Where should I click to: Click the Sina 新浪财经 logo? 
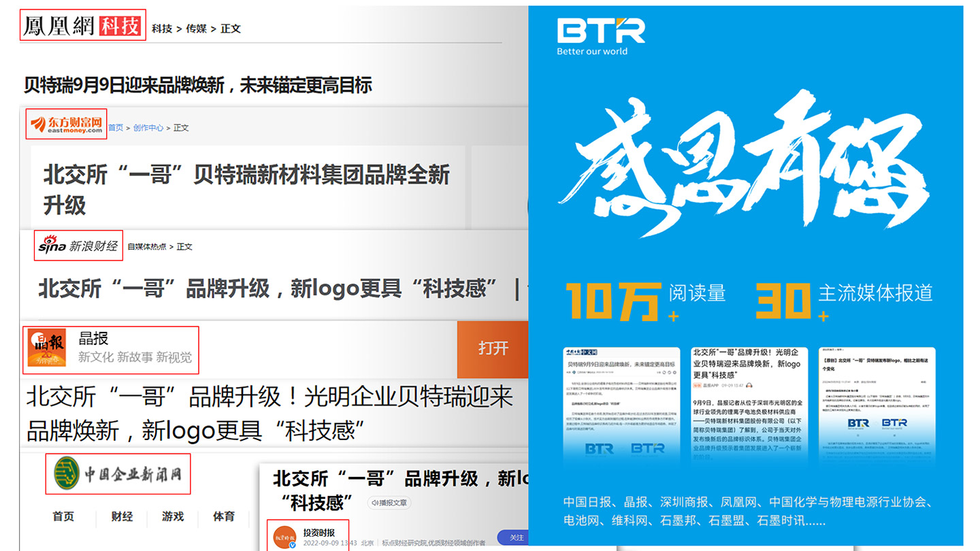(x=78, y=246)
